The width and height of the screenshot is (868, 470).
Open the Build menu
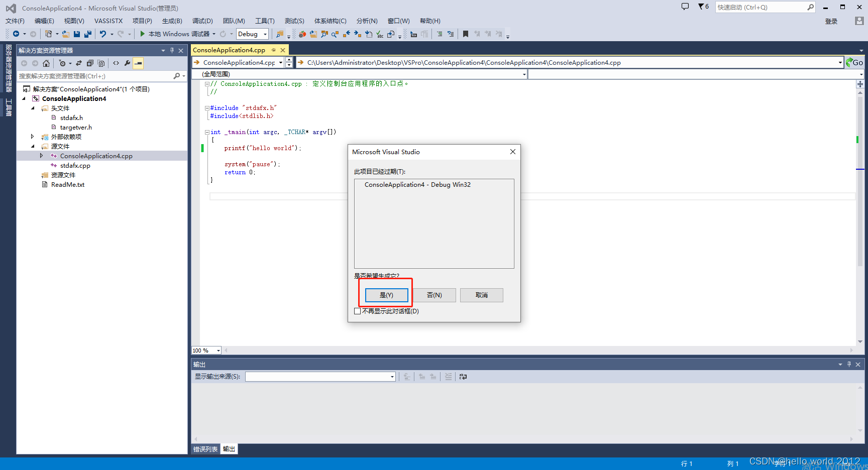(x=172, y=21)
